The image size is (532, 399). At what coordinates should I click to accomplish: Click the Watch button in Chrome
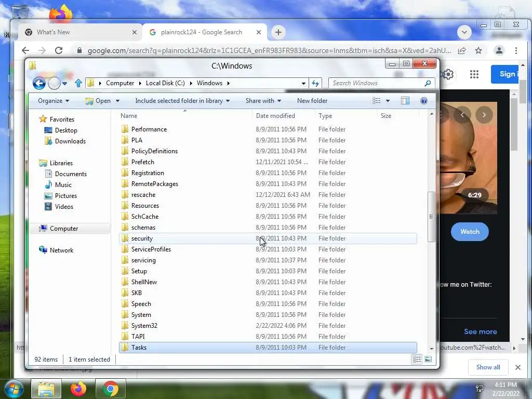(x=470, y=232)
